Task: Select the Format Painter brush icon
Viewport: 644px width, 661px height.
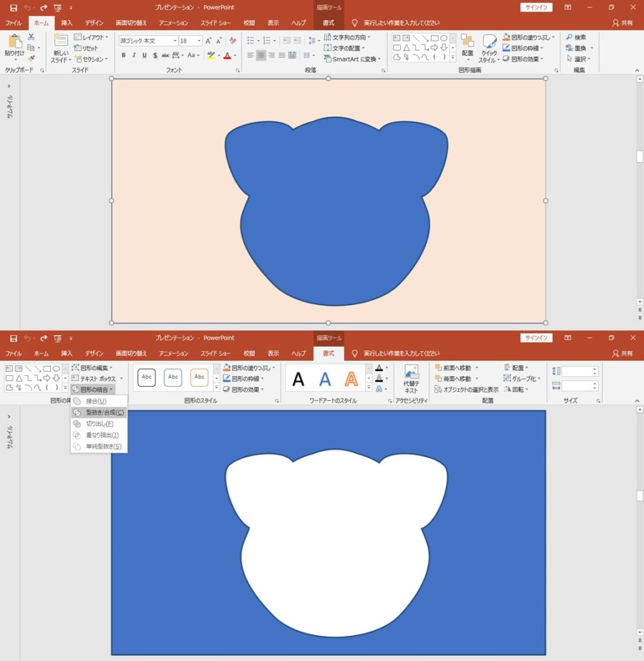Action: click(31, 59)
